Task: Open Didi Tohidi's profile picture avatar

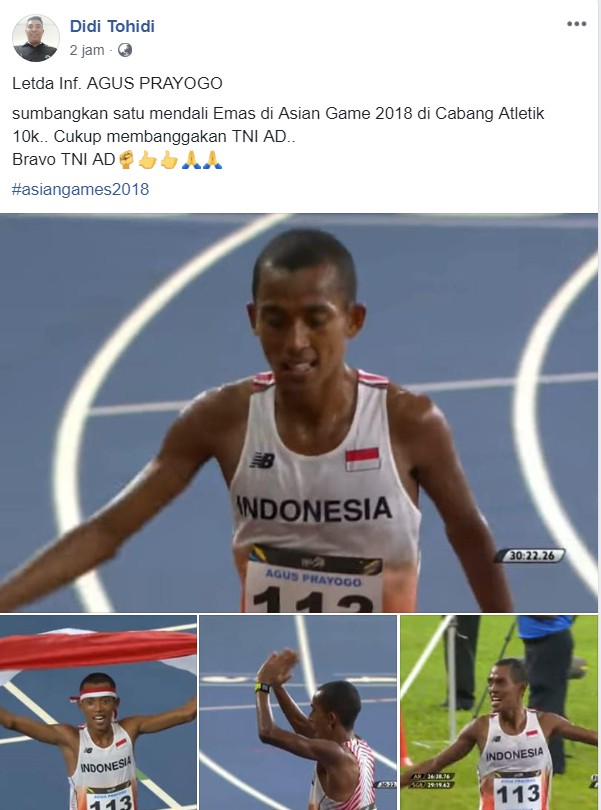Action: point(36,38)
